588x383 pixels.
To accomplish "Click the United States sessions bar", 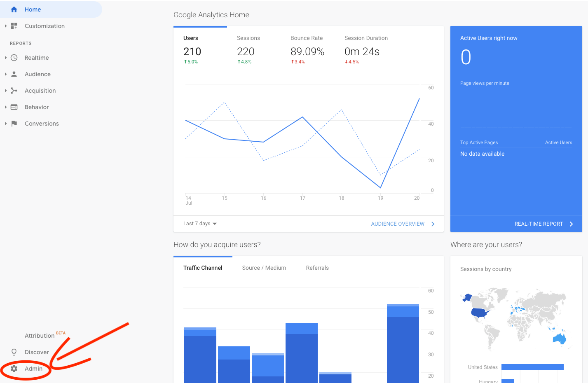I will point(532,367).
